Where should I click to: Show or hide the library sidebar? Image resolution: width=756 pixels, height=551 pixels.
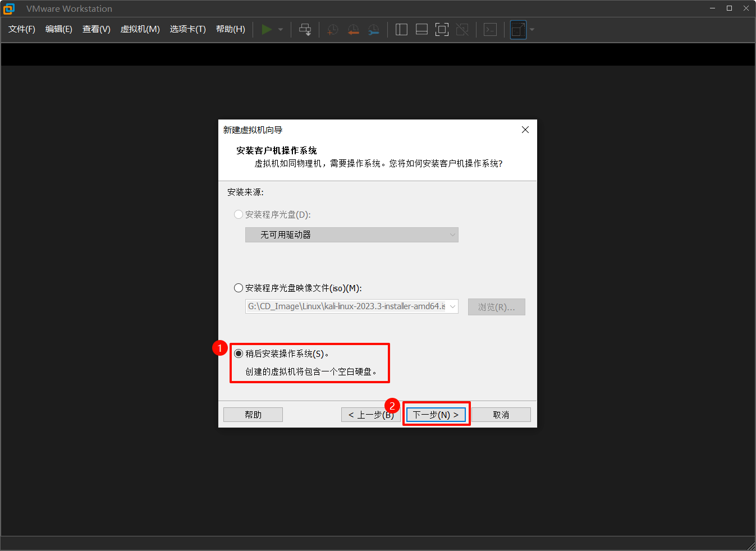point(401,29)
